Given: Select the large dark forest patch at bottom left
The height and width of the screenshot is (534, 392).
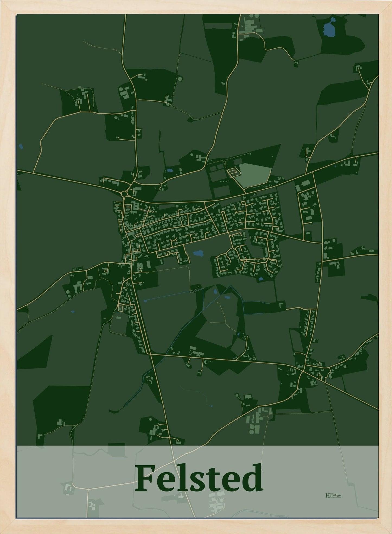Looking at the screenshot, I should [x=62, y=411].
